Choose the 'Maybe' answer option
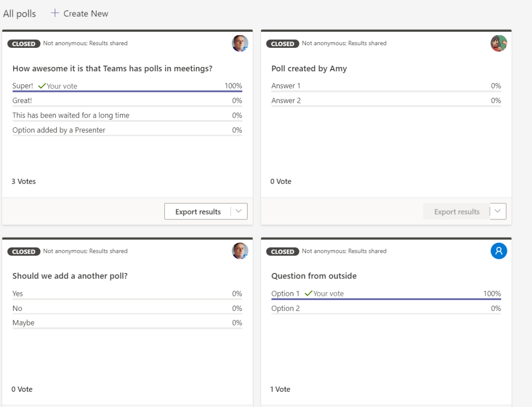Screen dimensions: 532x407 [23, 323]
